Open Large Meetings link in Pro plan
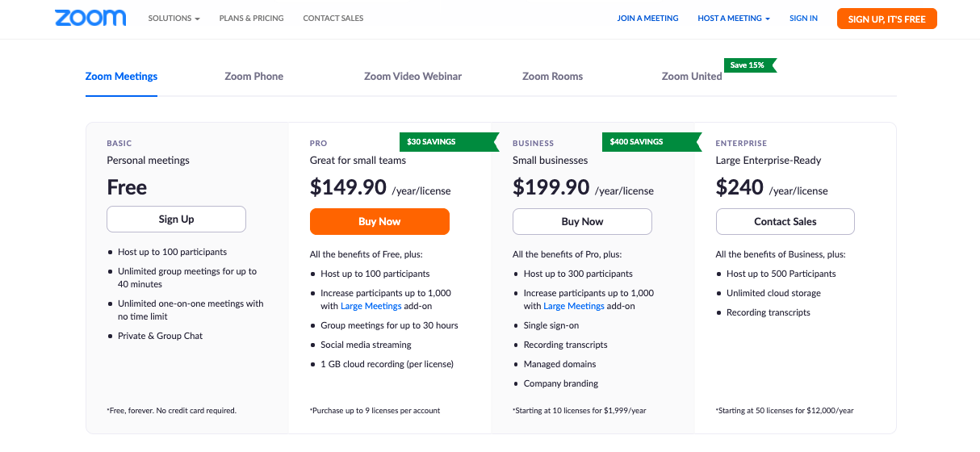980x452 pixels. [371, 307]
